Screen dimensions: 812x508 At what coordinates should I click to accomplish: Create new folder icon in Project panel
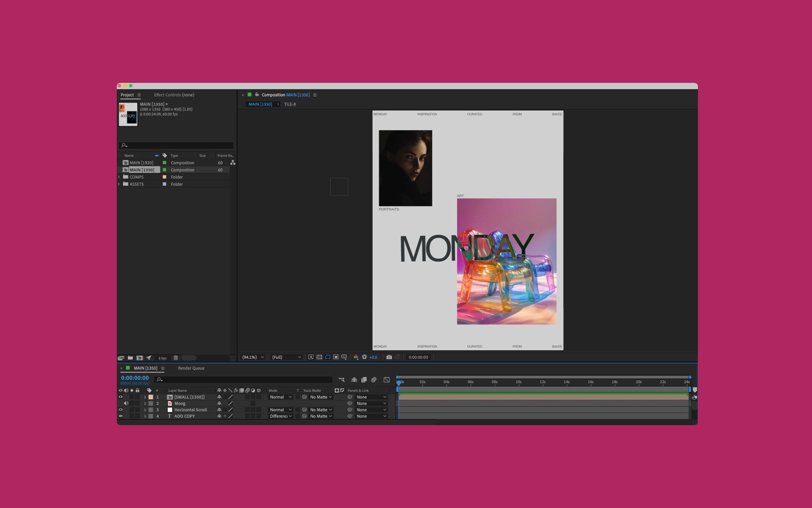(130, 358)
